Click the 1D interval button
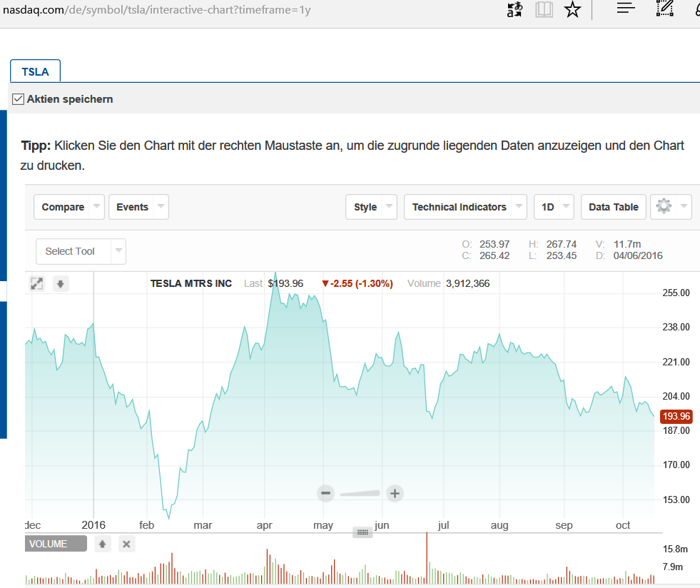 point(548,207)
